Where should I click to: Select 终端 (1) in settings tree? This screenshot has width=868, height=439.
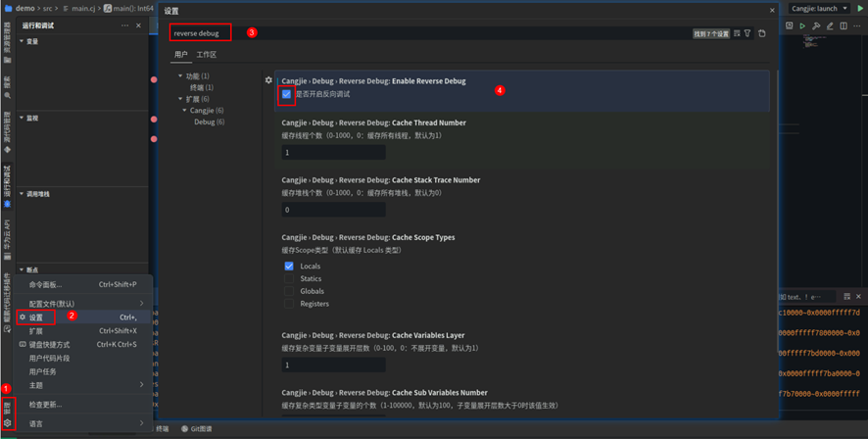coord(202,87)
